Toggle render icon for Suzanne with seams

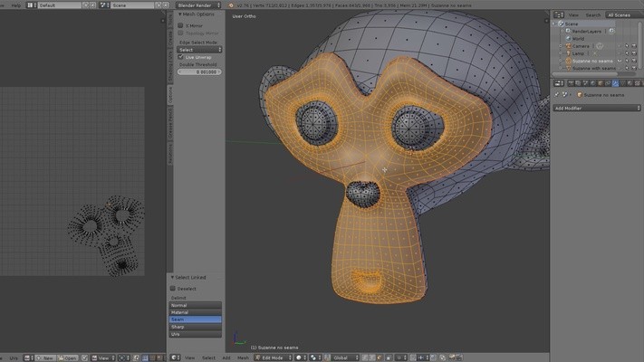634,68
